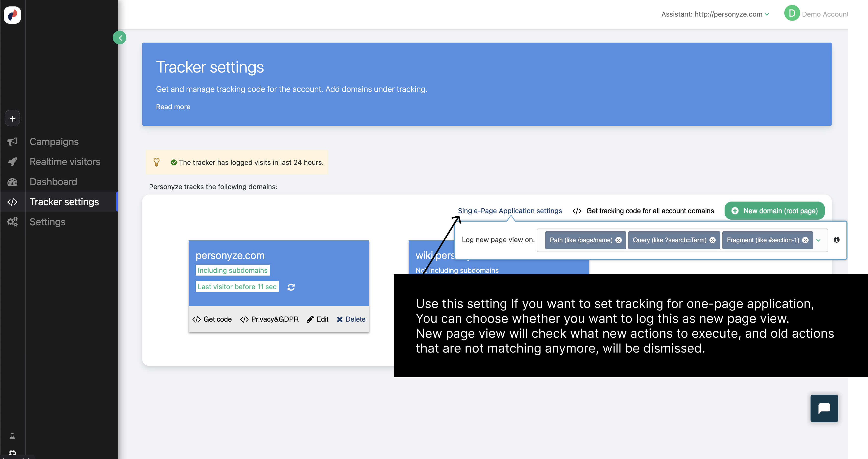
Task: Open Privacy&GDPR for personyze.com
Action: [269, 319]
